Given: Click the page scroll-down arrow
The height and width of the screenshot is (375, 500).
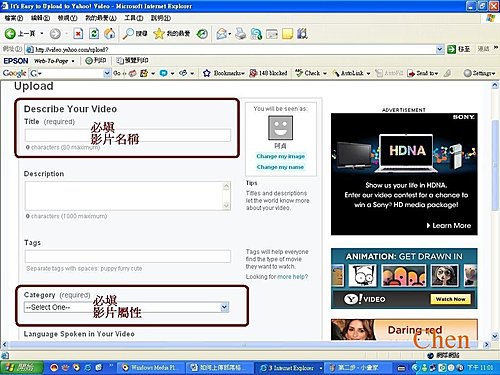Looking at the screenshot, I should [x=495, y=336].
